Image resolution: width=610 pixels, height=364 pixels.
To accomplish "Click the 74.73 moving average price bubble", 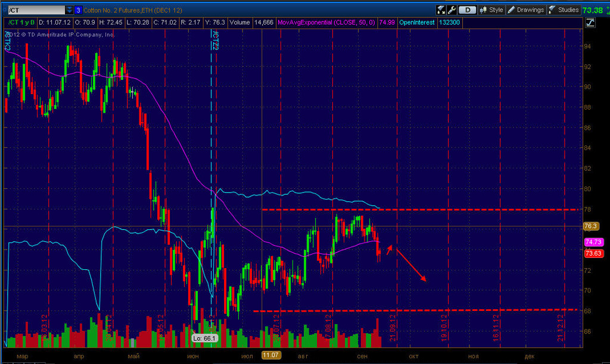I will 594,242.
